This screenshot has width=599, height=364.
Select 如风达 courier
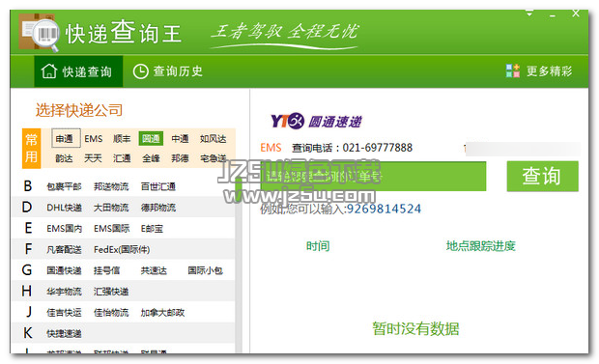(x=214, y=139)
